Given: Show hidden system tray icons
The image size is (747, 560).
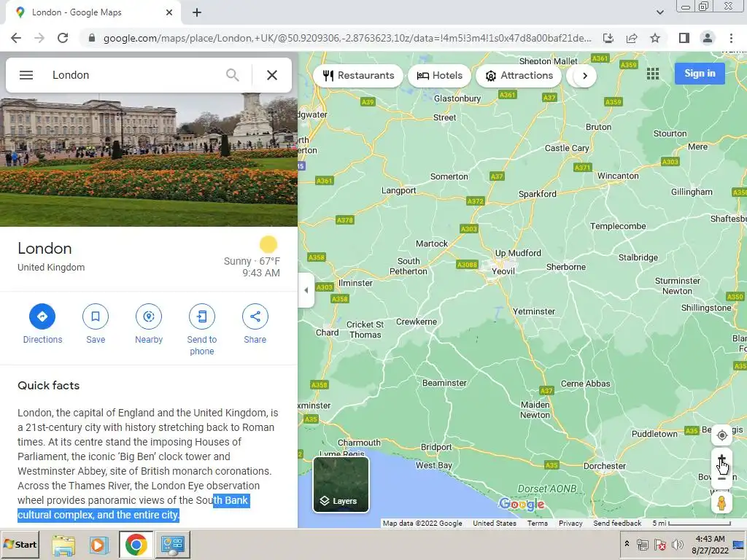Looking at the screenshot, I should coord(627,544).
